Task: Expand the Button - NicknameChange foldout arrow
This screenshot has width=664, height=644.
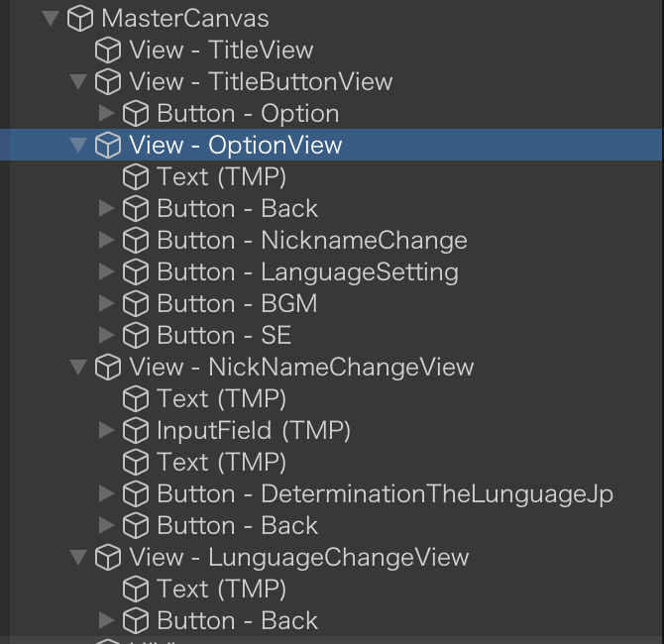Action: coord(107,241)
